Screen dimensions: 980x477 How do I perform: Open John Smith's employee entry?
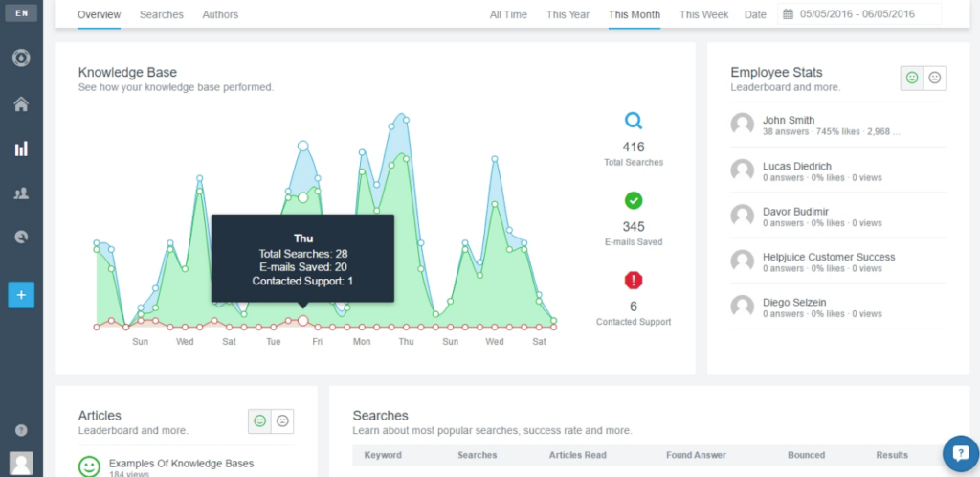[838, 125]
